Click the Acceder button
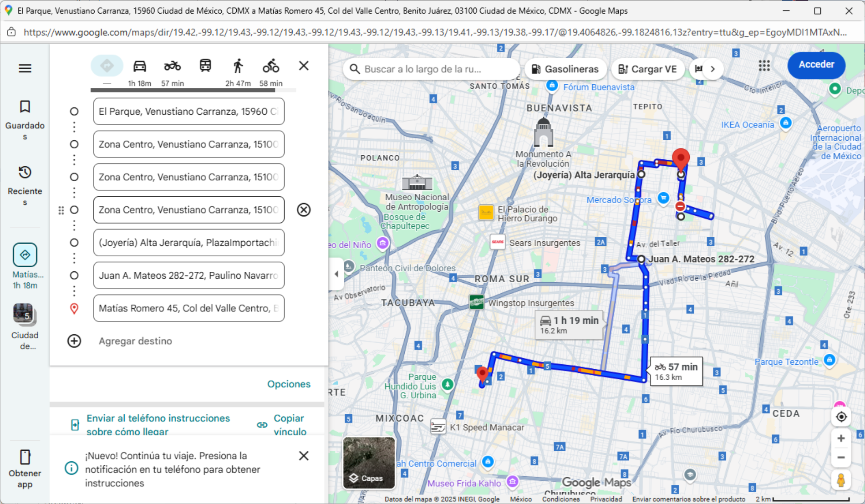This screenshot has width=865, height=504. point(816,65)
